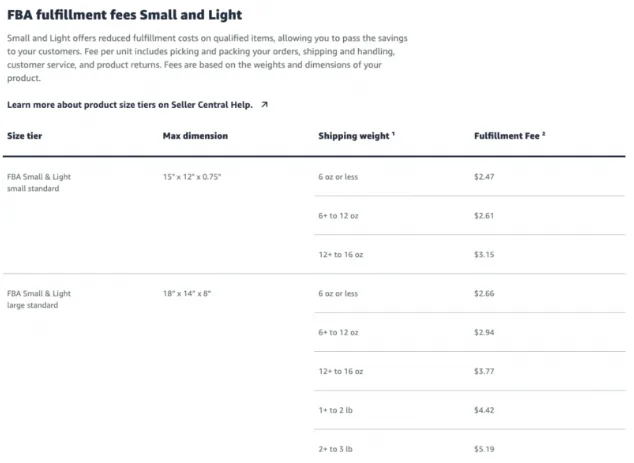Click the FBA fulfillment fees Small and Light heading
The width and height of the screenshot is (634, 463).
125,15
